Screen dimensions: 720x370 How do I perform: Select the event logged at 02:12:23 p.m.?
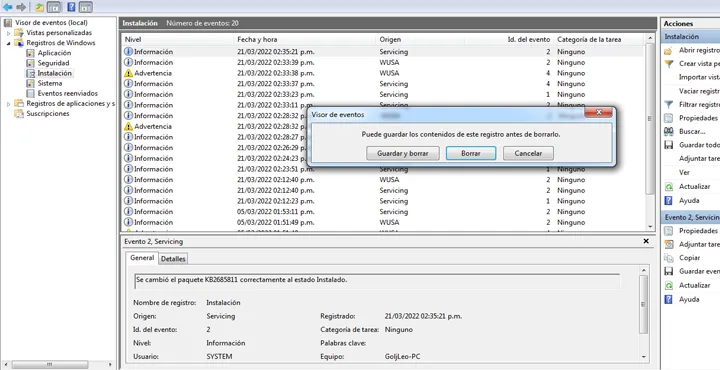pyautogui.click(x=383, y=201)
